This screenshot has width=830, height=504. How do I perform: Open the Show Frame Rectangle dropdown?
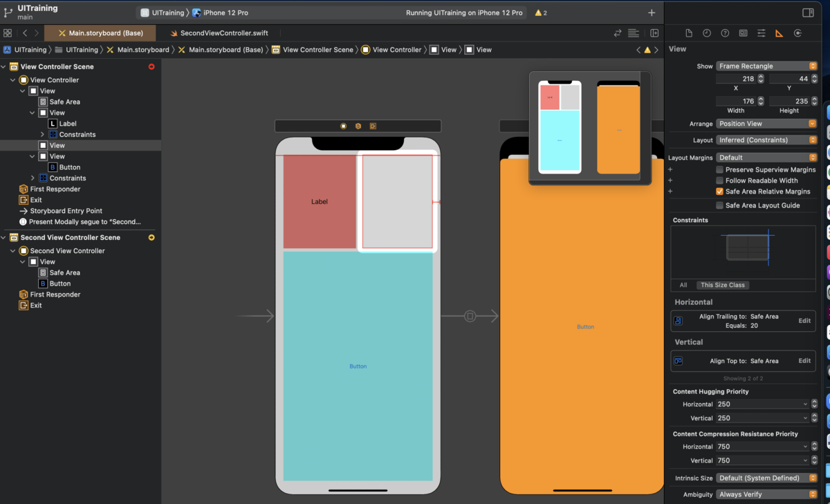[766, 66]
